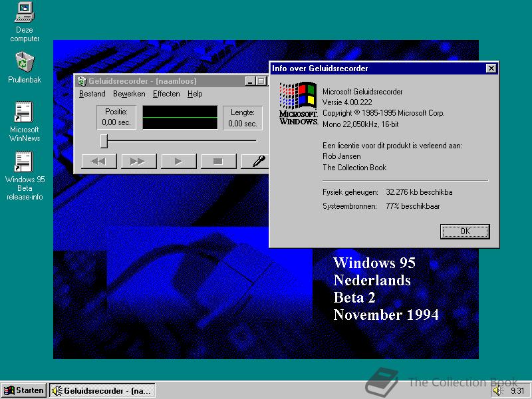Image resolution: width=532 pixels, height=399 pixels.
Task: Click the position slider thumb in Geluidsrecorder
Action: [104, 140]
